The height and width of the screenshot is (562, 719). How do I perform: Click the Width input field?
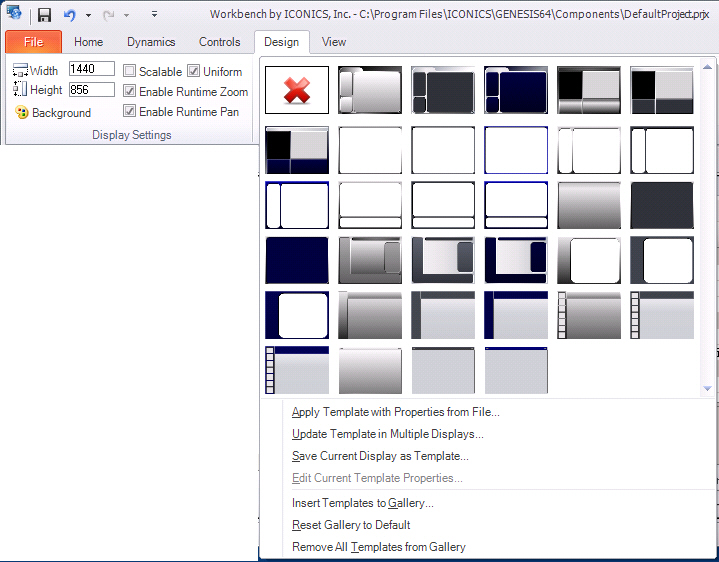coord(91,70)
